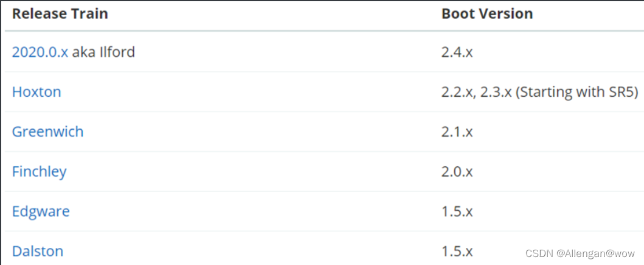Click the 2.4.x boot version cell
The image size is (644, 265).
click(x=457, y=52)
